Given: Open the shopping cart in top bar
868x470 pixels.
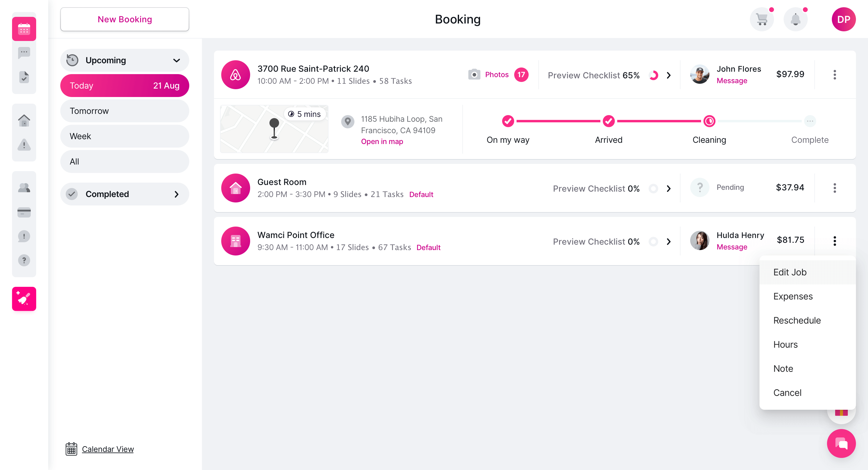Looking at the screenshot, I should click(x=762, y=19).
